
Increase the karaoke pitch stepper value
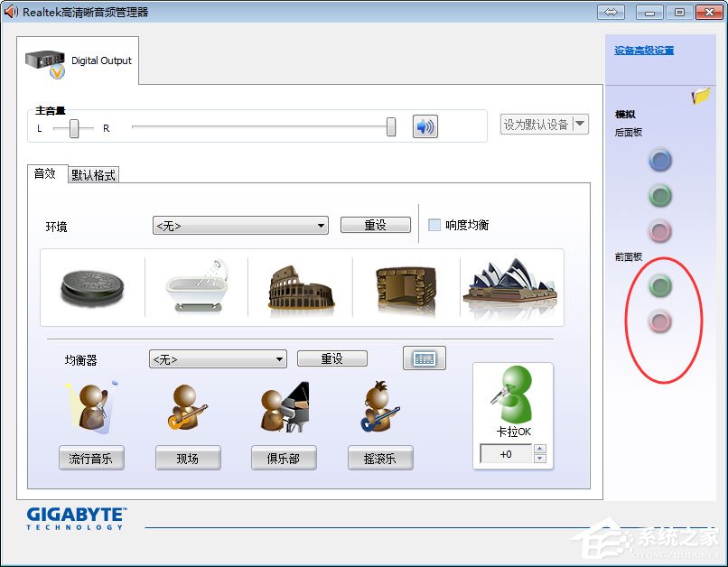pos(541,450)
